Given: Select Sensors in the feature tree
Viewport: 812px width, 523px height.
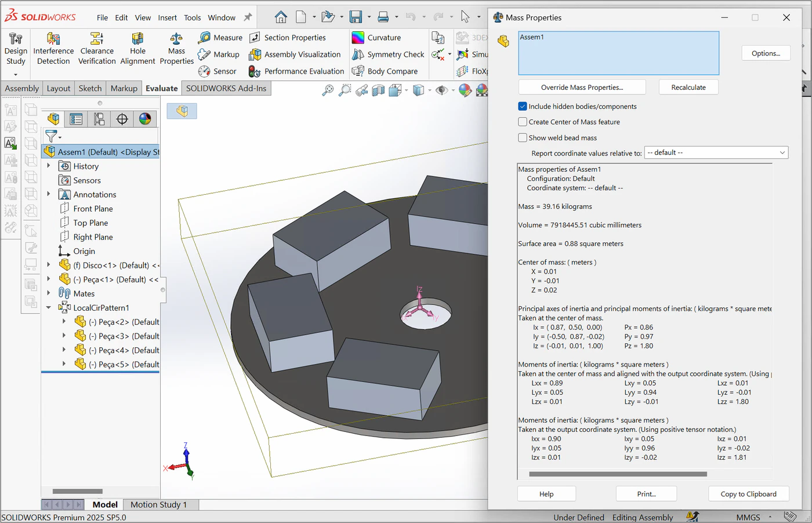Looking at the screenshot, I should coord(86,180).
